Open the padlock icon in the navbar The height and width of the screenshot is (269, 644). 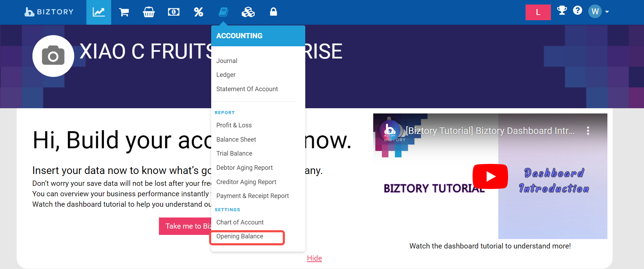(x=274, y=12)
